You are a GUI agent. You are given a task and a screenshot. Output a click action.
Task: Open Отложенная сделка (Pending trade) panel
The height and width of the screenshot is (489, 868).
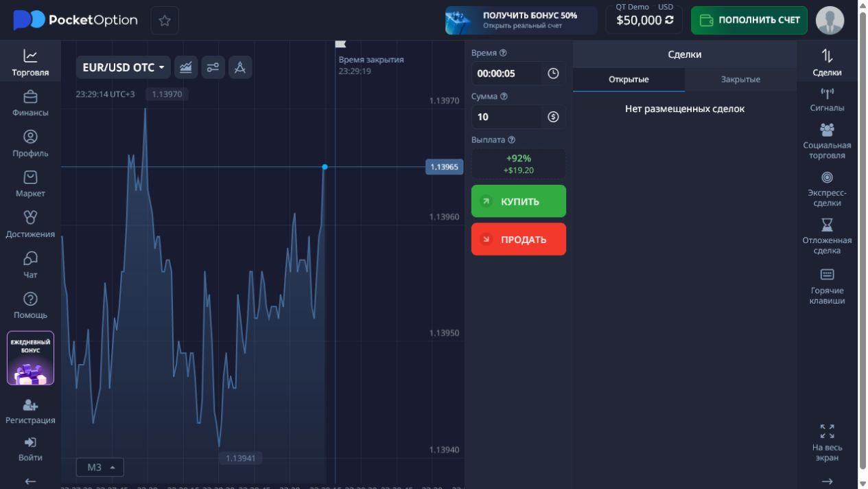827,236
